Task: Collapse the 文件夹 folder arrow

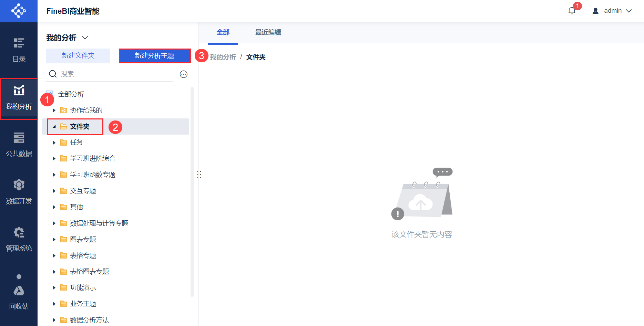Action: coord(54,127)
